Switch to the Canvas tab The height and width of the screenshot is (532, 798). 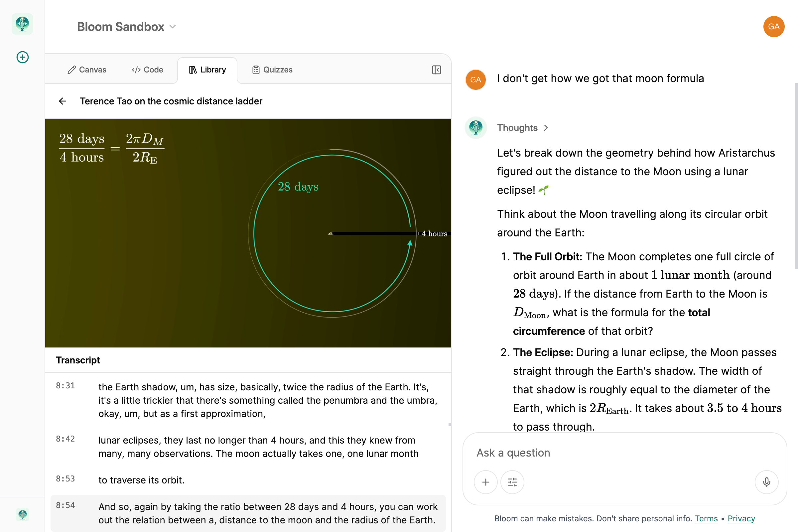[87, 70]
